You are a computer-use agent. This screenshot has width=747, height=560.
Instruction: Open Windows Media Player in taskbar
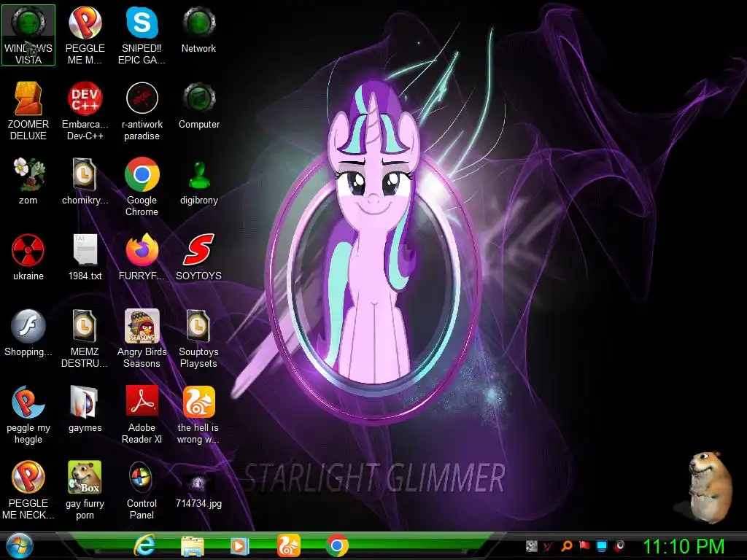pos(240,545)
